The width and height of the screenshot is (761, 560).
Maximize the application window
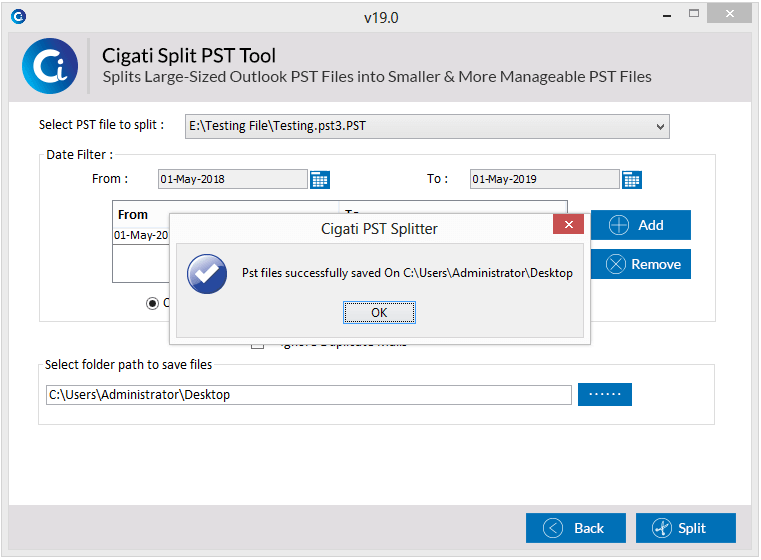click(694, 14)
